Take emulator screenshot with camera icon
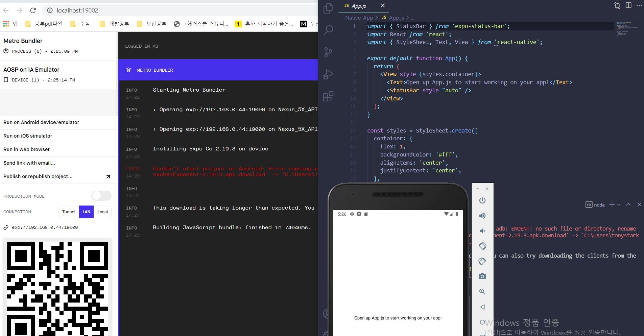Screen dimensions: 644x336 click(482, 277)
